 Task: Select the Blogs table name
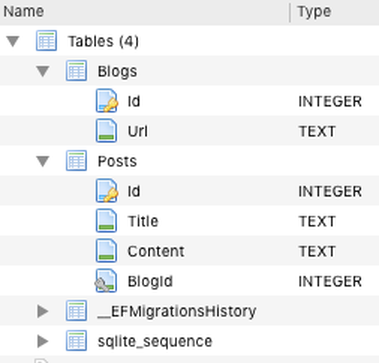[117, 72]
